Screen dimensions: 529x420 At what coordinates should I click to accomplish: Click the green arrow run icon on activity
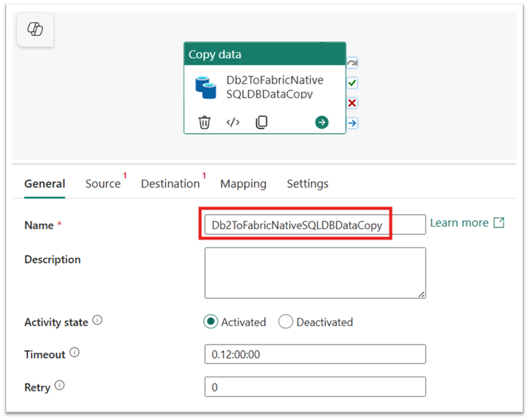322,122
